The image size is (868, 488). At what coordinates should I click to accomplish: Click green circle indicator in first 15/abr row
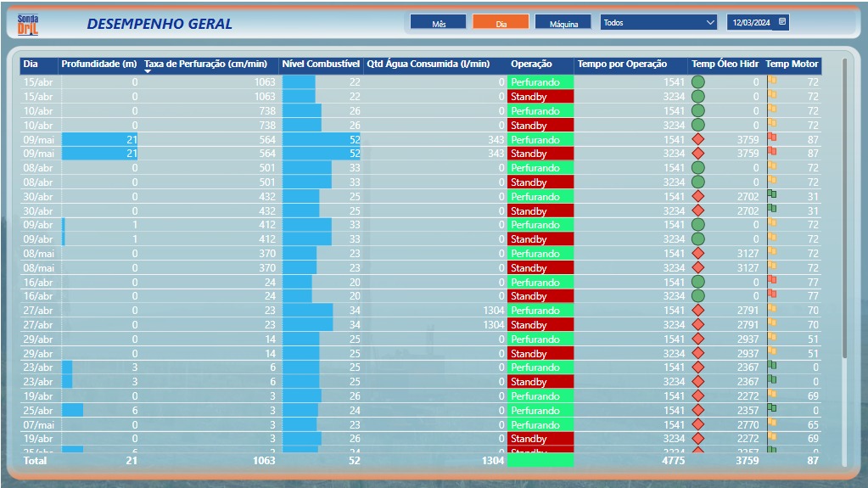[698, 82]
